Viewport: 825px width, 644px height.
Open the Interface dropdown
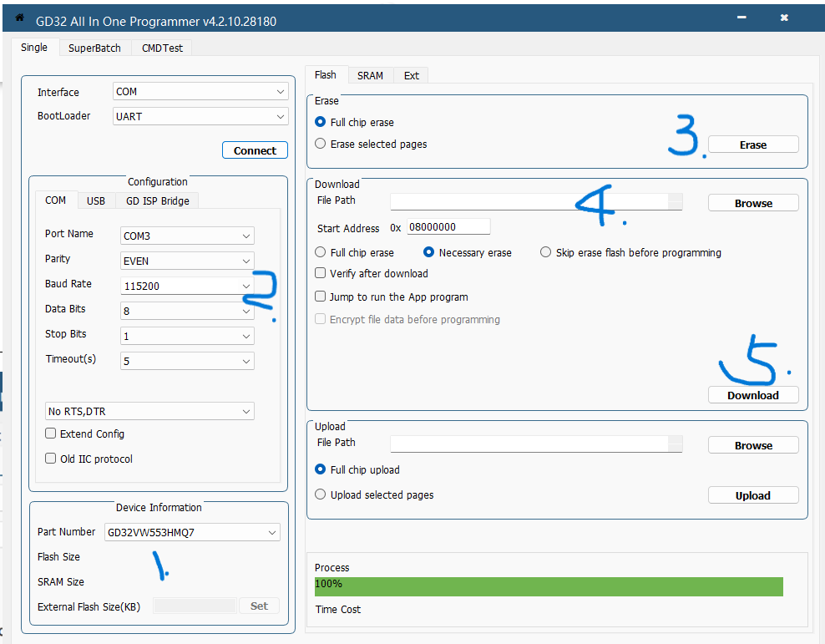[200, 92]
